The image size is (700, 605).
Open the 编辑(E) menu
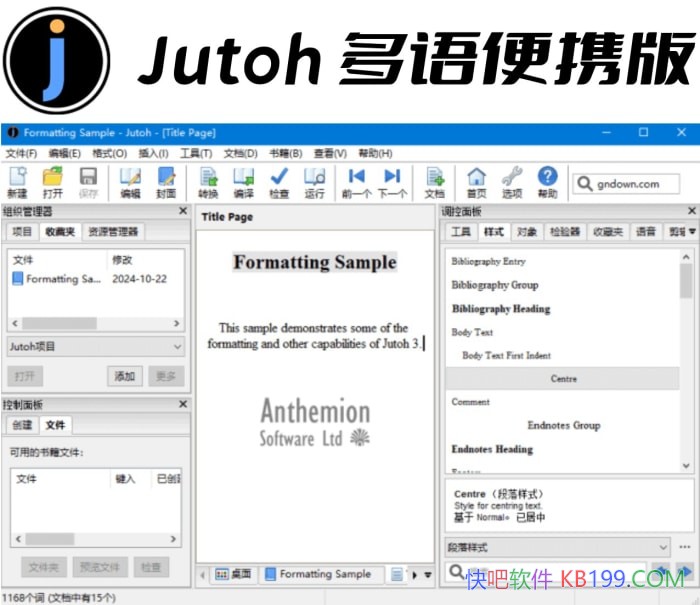point(65,154)
